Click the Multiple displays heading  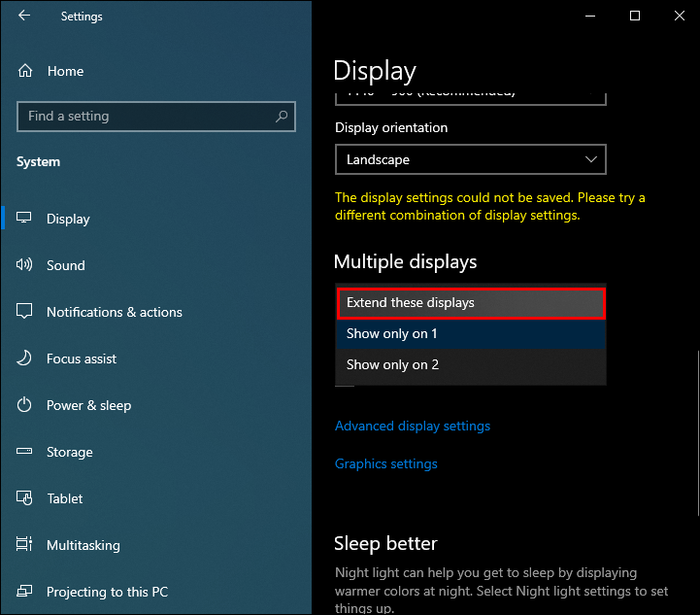pyautogui.click(x=406, y=261)
